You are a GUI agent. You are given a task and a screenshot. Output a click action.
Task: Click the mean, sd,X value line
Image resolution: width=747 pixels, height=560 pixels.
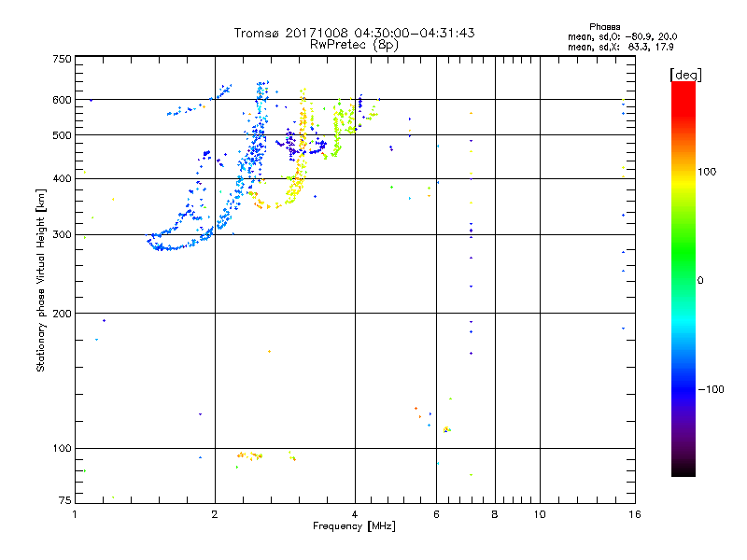[620, 48]
